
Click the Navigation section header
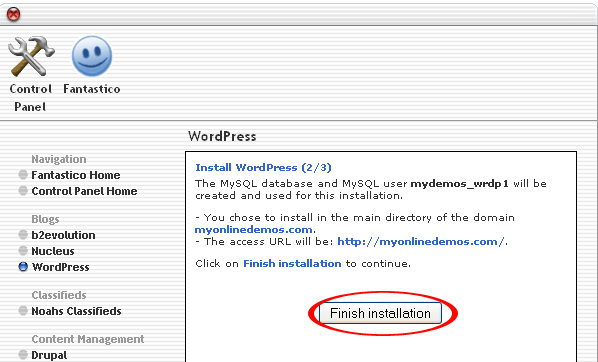59,159
